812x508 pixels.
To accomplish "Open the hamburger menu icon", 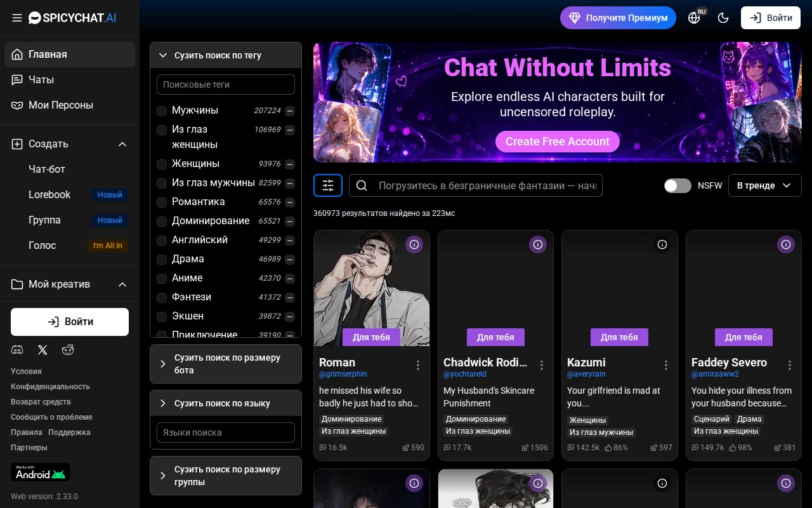I will 17,18.
